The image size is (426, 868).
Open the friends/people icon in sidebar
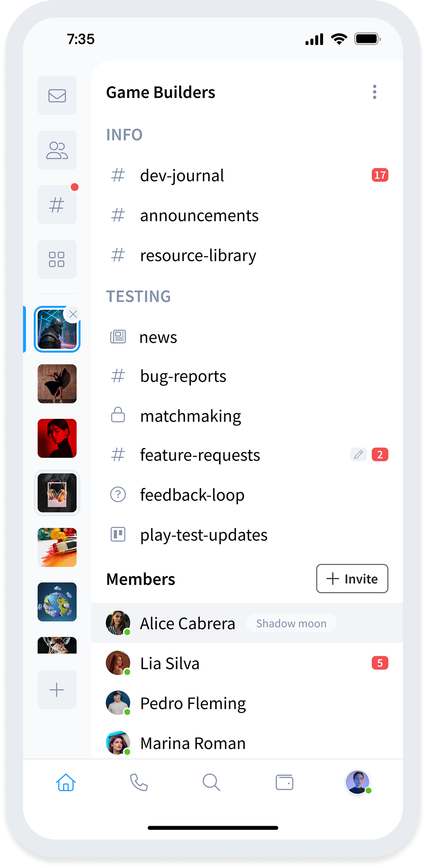click(57, 150)
